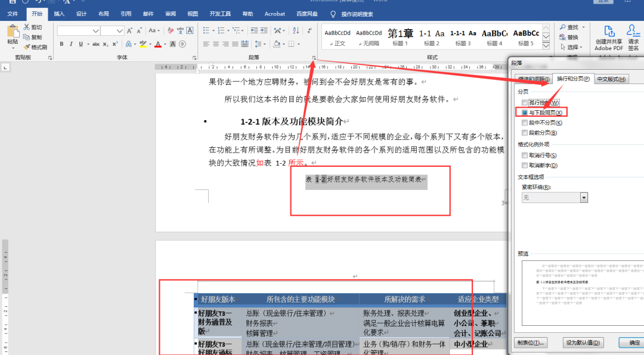
Task: Apply red font color button
Action: (157, 44)
